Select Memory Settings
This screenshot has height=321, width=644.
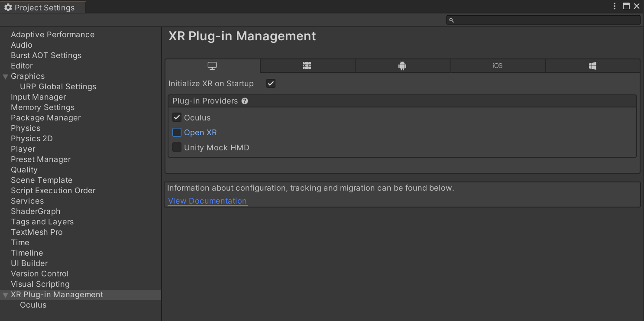(x=42, y=107)
